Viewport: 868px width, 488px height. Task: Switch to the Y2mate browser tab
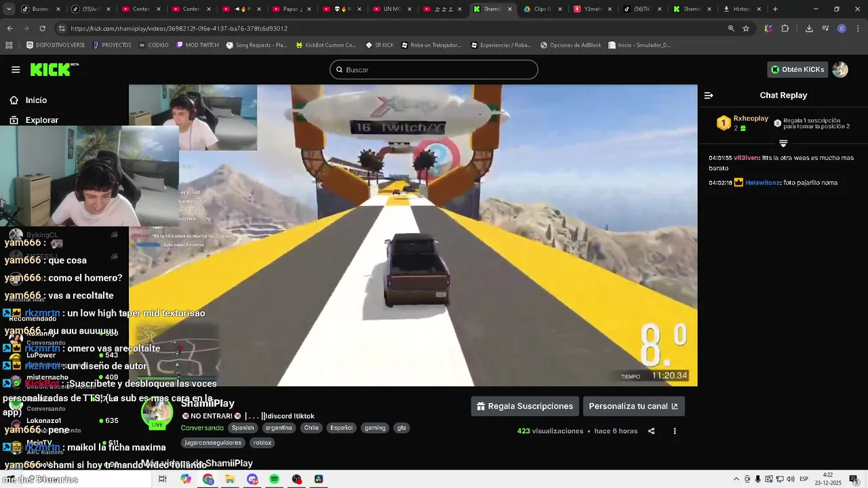coord(593,9)
